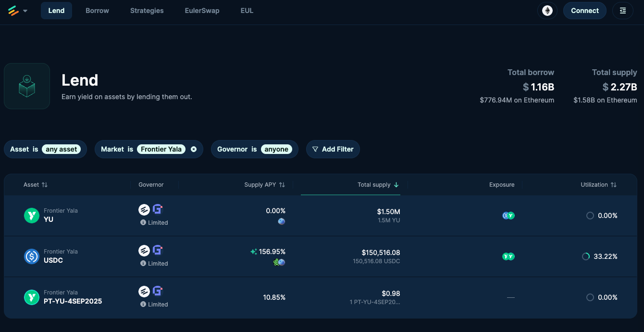
Task: Click the PT-YU-4SEP2025 utilization ring
Action: pyautogui.click(x=590, y=297)
